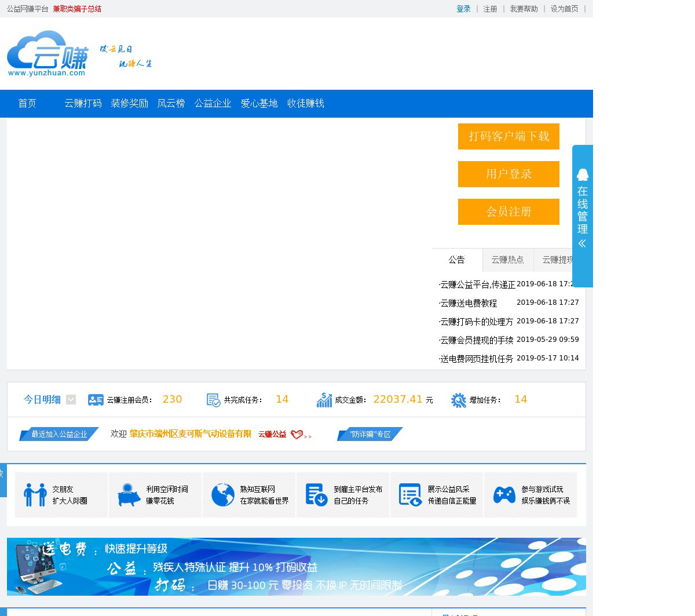The image size is (695, 616).
Task: Click the bar chart icon beside 成交金额
Action: tap(324, 400)
